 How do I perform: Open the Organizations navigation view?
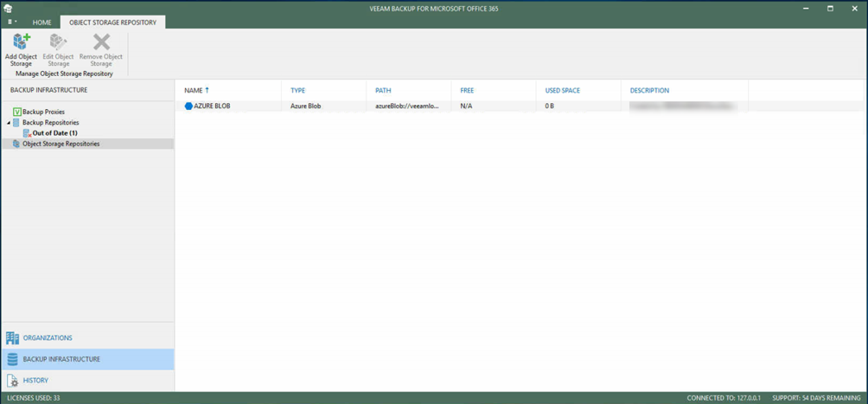tap(87, 337)
